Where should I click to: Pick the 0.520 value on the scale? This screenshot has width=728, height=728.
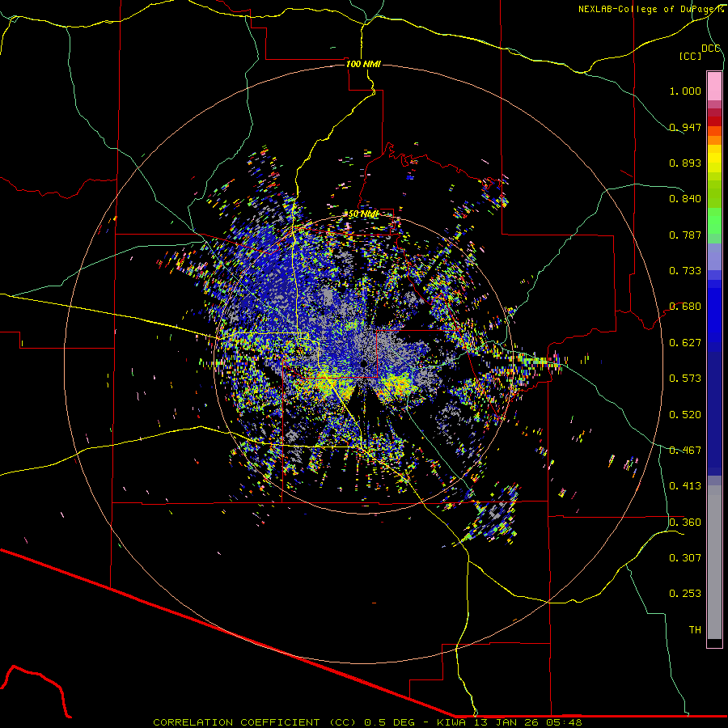(x=685, y=415)
